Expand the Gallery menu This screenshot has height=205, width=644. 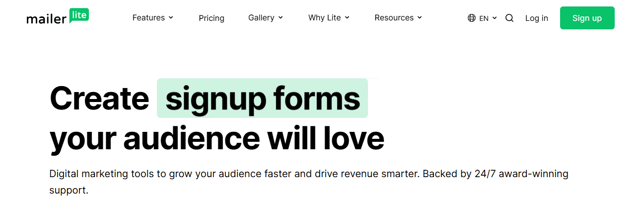[266, 18]
